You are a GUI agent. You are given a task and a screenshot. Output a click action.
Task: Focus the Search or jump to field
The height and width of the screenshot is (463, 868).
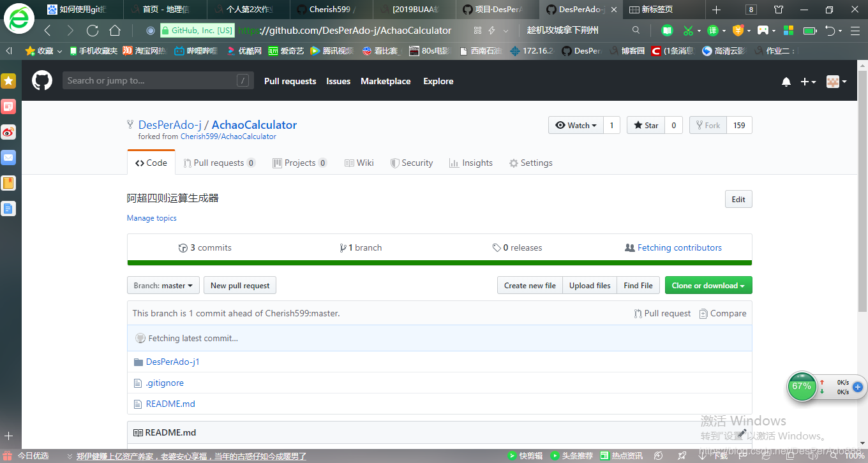158,80
